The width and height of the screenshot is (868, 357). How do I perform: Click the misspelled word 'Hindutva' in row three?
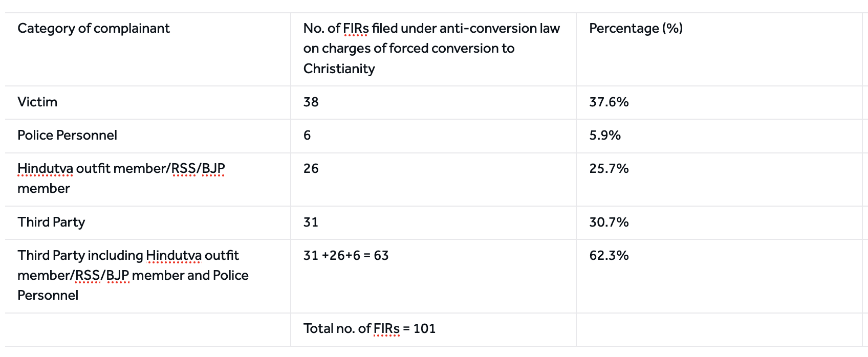[x=45, y=168]
